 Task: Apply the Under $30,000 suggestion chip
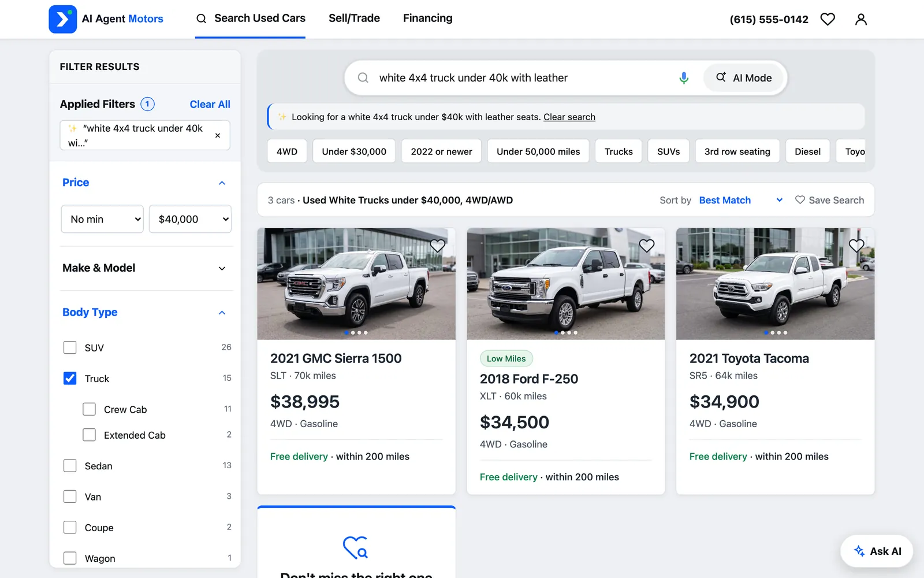tap(354, 151)
